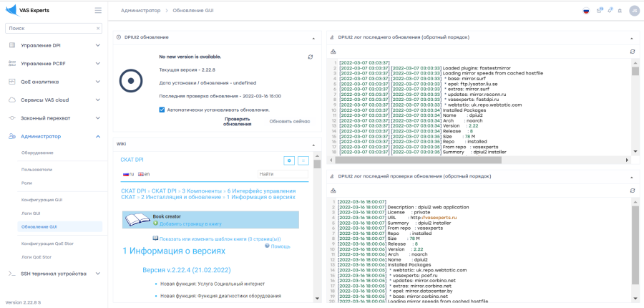Screen dimensions: 644x308
Task: Click the large circular update status icon
Action: click(x=131, y=81)
